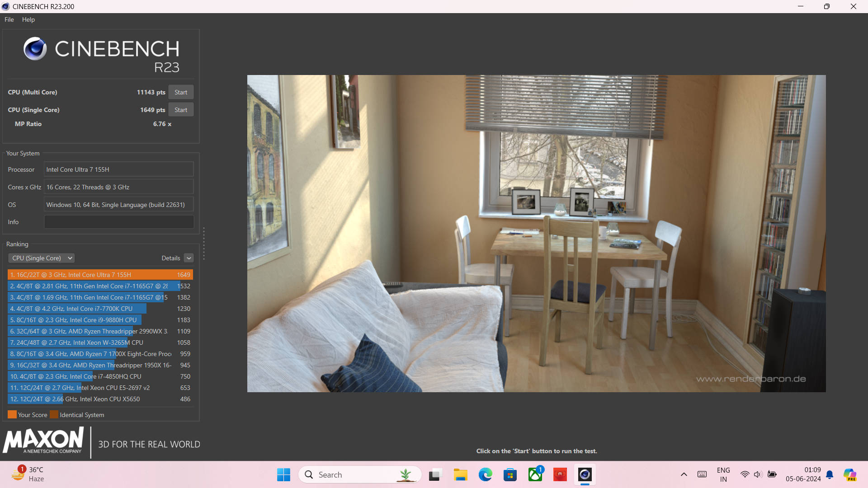Image resolution: width=868 pixels, height=488 pixels.
Task: Open Task View from the taskbar
Action: coord(435,474)
